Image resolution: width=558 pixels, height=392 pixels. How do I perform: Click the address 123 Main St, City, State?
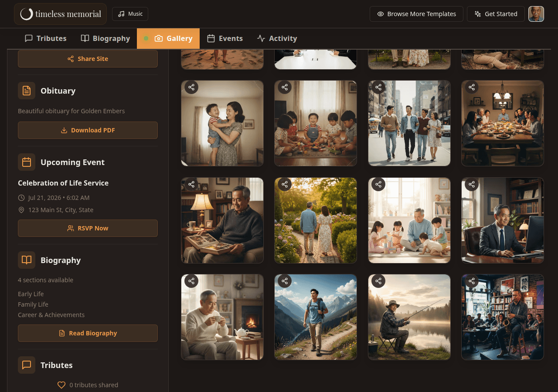pyautogui.click(x=61, y=210)
